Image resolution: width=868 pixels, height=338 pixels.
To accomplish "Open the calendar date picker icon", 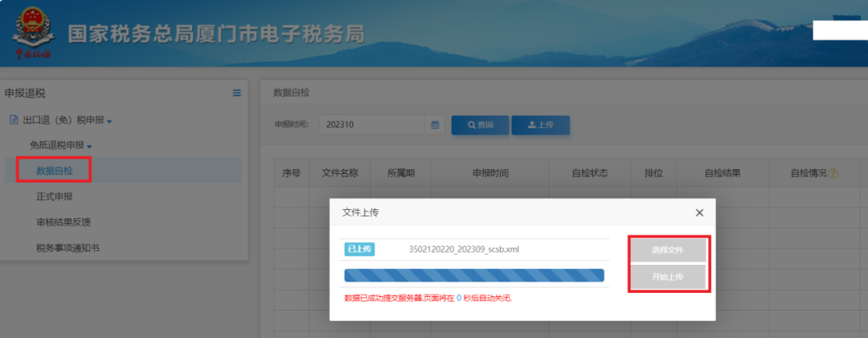I will pyautogui.click(x=435, y=125).
